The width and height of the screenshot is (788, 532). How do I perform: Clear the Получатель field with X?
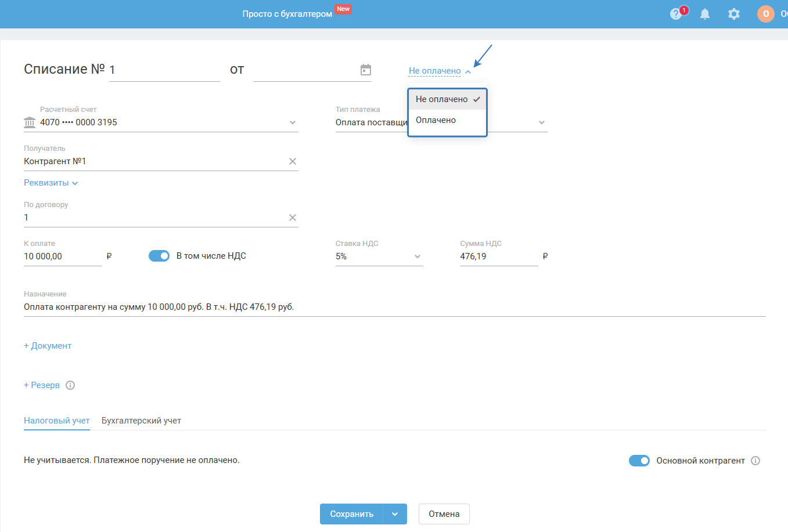point(293,161)
